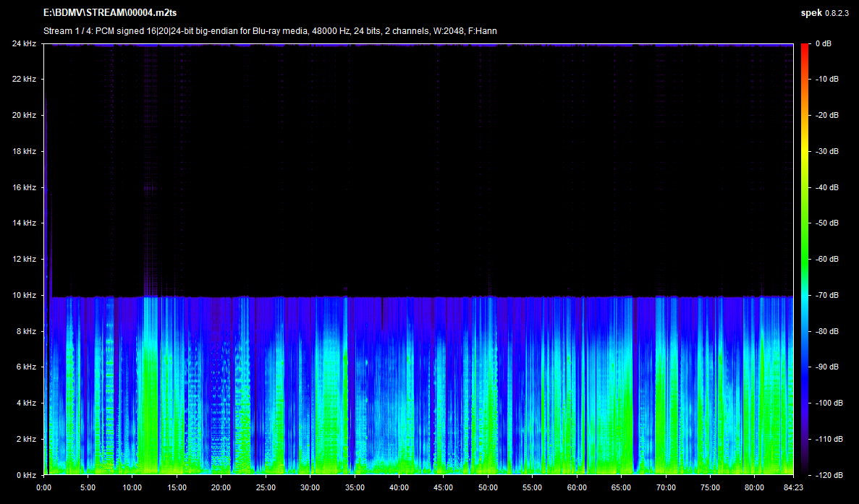Click the spek 0.8.2.3 version label

click(x=824, y=14)
